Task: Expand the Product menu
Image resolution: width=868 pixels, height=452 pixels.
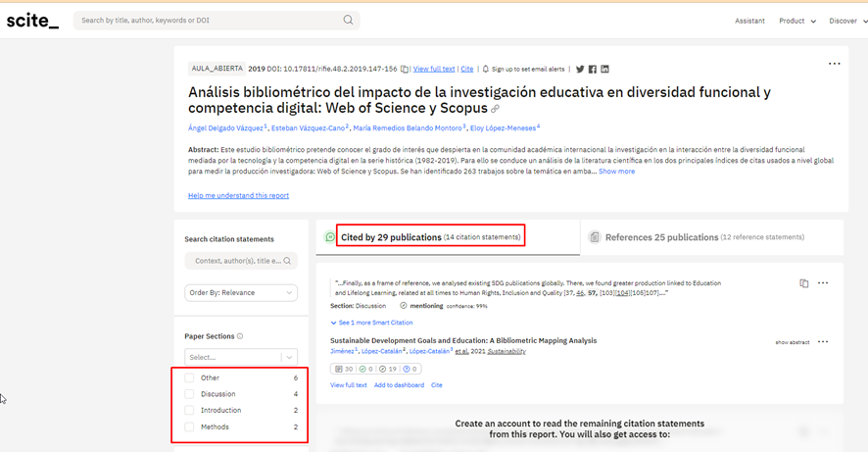Action: (797, 21)
